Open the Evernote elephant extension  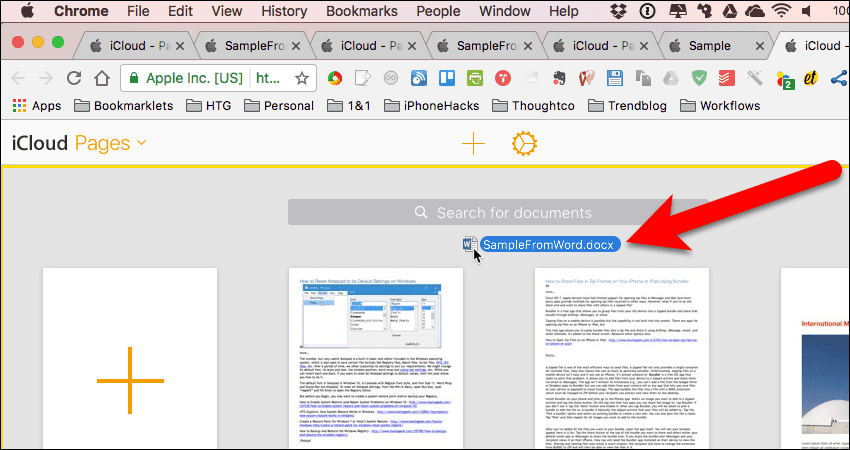[x=559, y=79]
